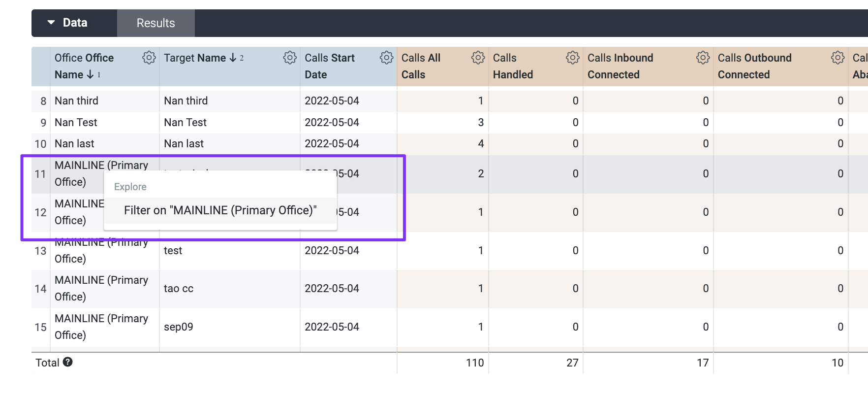Switch to the Results tab
Viewport: 868px width, 400px height.
[156, 23]
